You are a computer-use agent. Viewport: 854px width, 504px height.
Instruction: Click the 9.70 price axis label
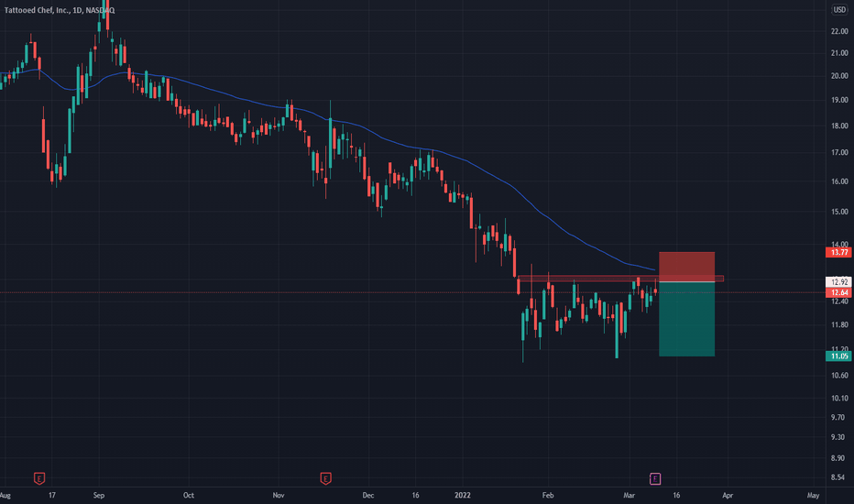(x=839, y=417)
